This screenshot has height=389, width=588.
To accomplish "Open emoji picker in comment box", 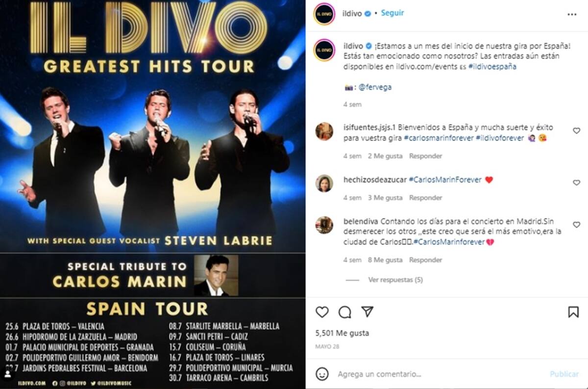I will pos(322,374).
